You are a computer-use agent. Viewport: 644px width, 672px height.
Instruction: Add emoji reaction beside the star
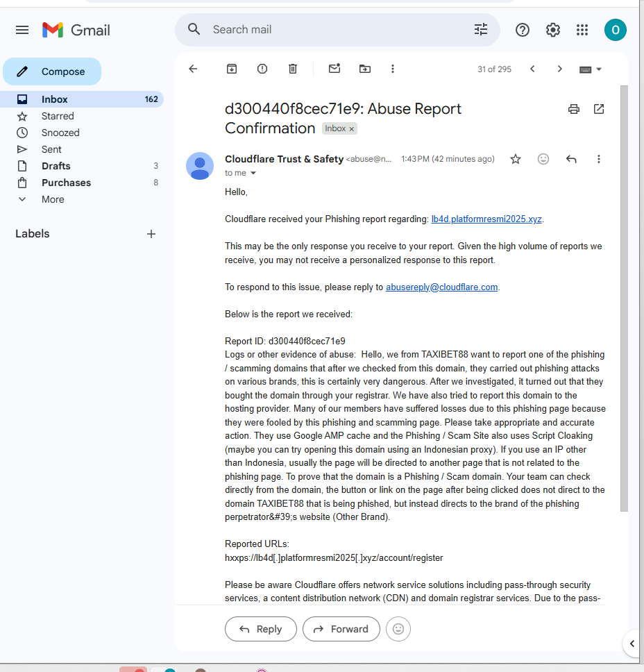543,160
